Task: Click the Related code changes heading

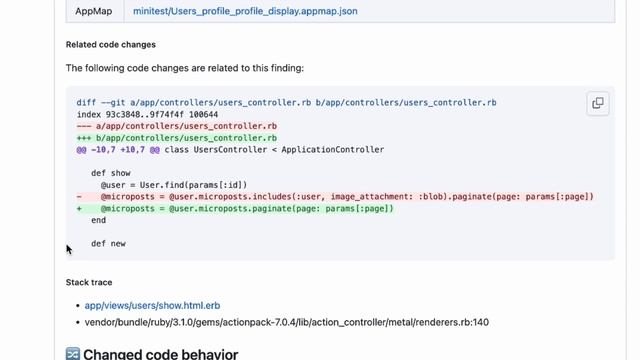Action: click(x=111, y=44)
